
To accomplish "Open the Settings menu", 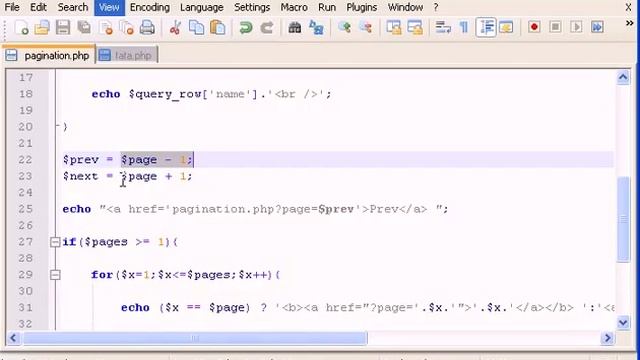I will click(252, 7).
